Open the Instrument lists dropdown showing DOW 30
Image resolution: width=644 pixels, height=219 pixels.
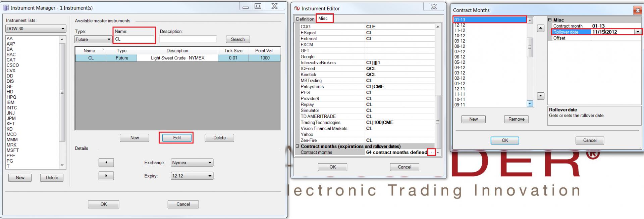36,29
